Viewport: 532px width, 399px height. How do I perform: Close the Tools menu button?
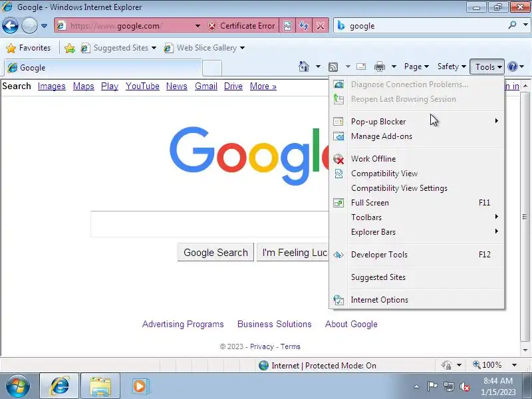[487, 67]
